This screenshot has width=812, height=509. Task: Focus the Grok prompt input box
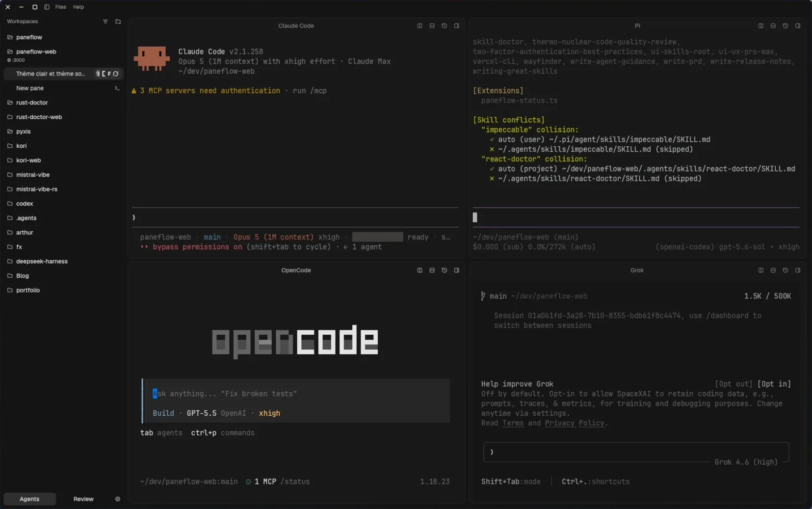tap(636, 452)
